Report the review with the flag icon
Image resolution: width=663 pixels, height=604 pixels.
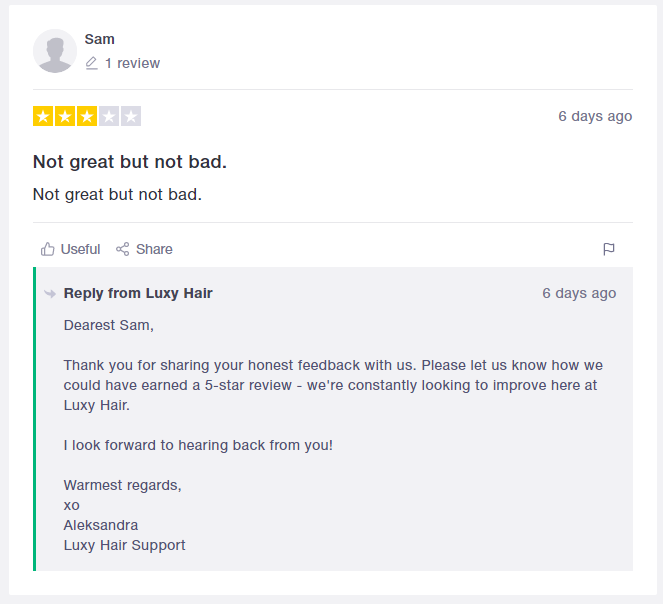608,249
